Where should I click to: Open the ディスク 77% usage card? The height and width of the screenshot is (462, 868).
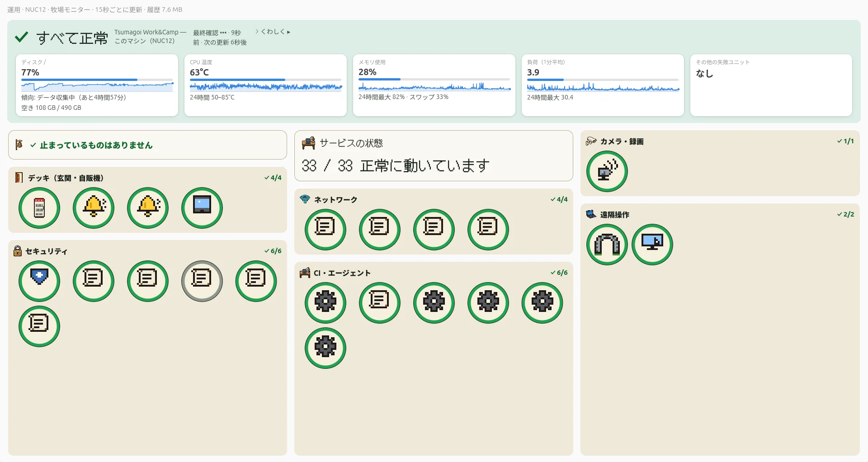coord(97,85)
